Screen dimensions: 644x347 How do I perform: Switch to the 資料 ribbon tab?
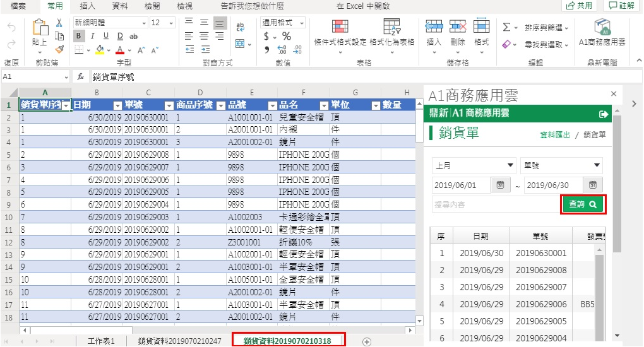tap(119, 6)
